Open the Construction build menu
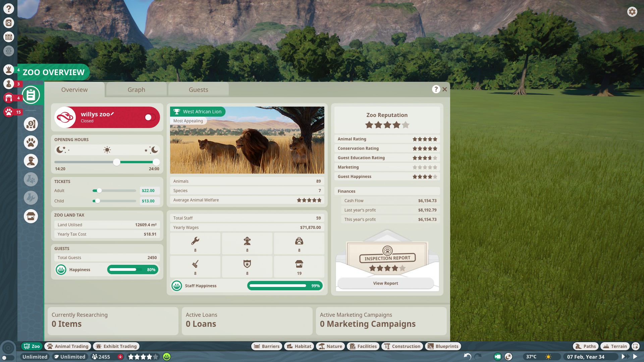 point(402,346)
